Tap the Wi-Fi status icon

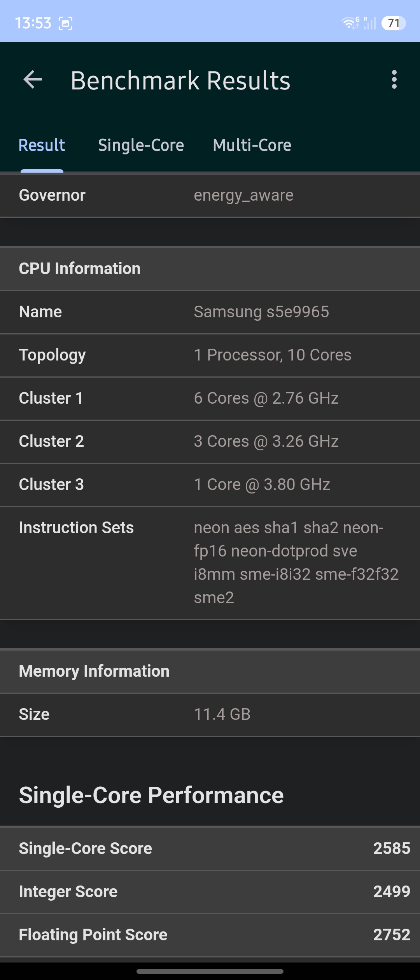(350, 23)
